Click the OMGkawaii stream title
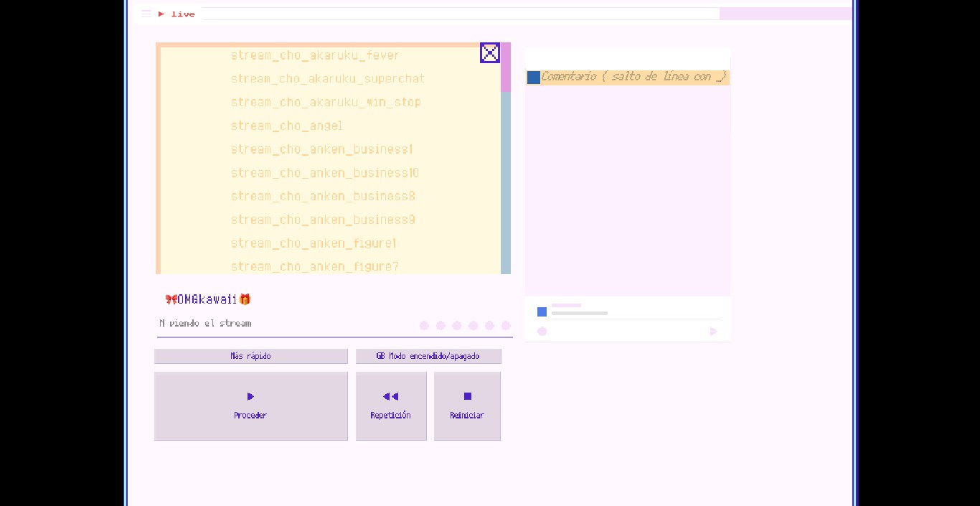This screenshot has width=980, height=506. click(x=208, y=299)
